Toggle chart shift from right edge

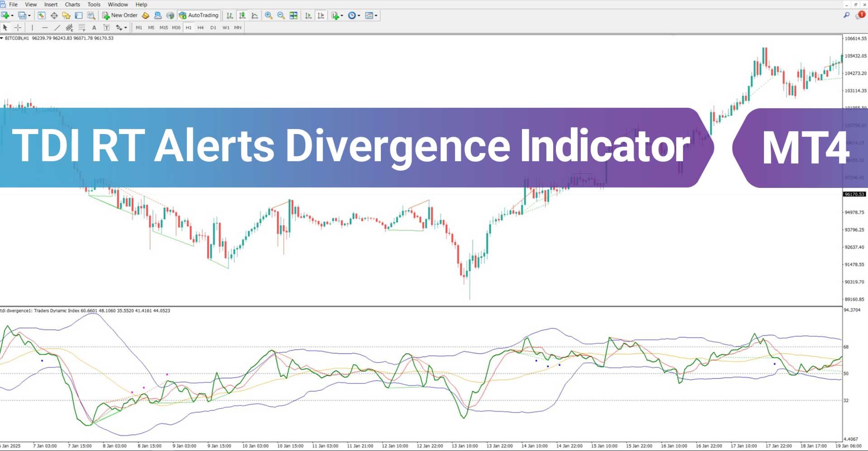[x=321, y=15]
